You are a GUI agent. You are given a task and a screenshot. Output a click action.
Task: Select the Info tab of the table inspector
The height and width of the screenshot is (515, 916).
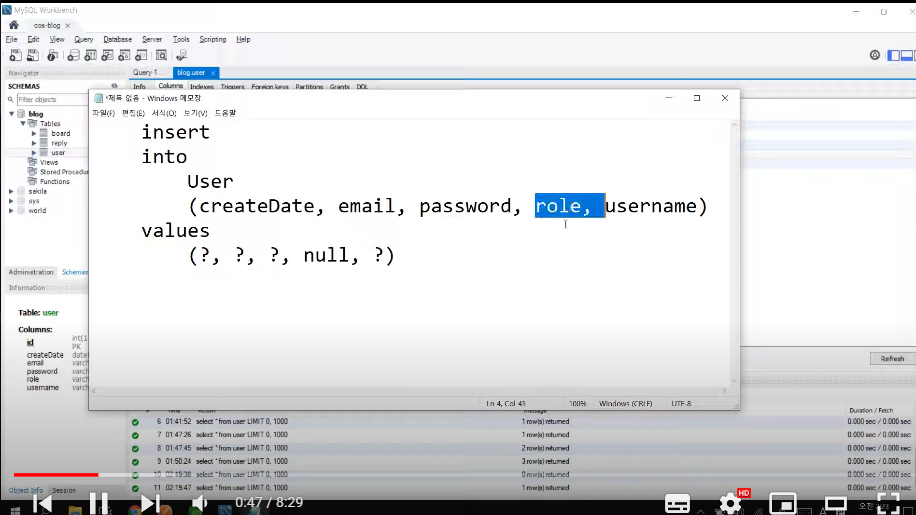click(139, 86)
